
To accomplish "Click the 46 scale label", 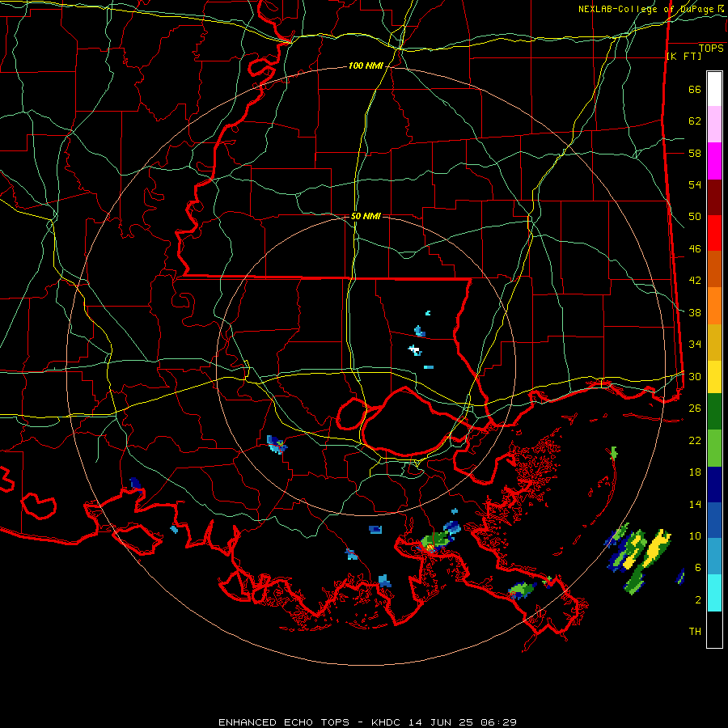I will [x=695, y=249].
